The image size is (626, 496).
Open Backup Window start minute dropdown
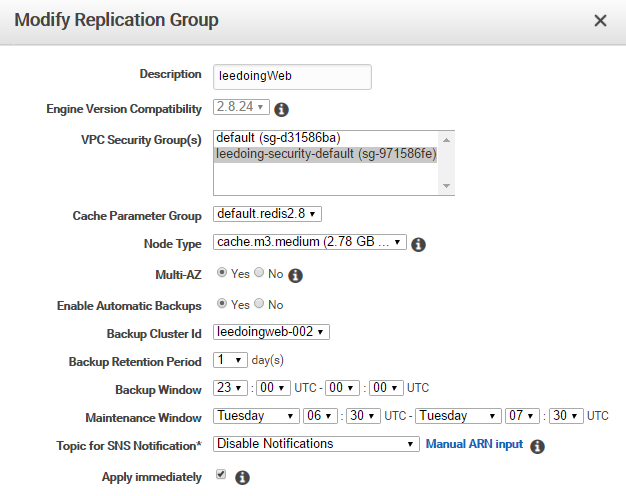click(273, 388)
